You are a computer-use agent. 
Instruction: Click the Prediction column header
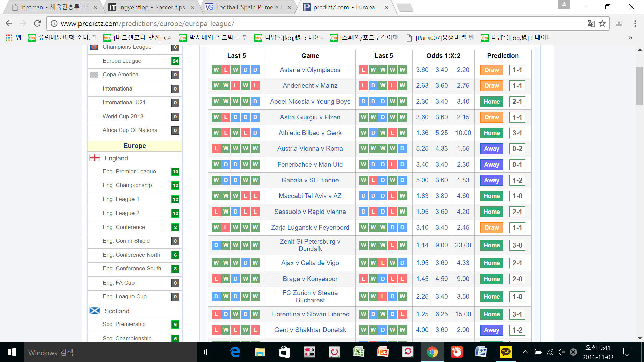tap(503, 56)
